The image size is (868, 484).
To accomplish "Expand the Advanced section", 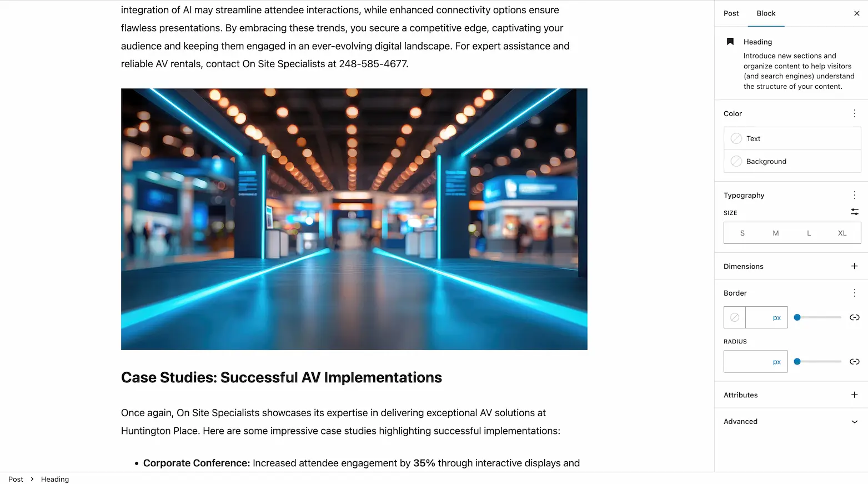I will click(854, 421).
